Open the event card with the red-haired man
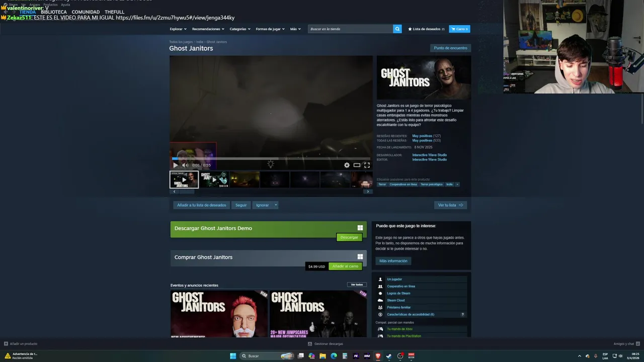Viewport: 644px width, 362px height. coord(219,314)
